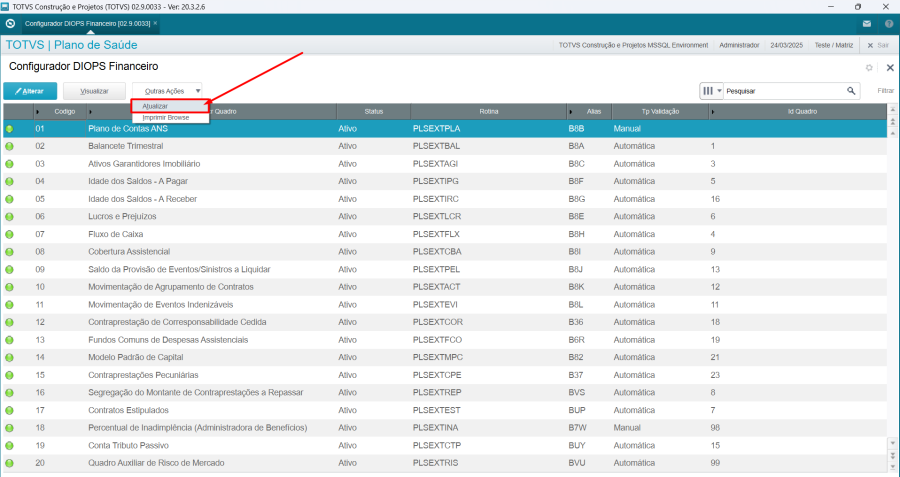Close the Configurador DIOPS browse with X
The width and height of the screenshot is (900, 477).
tap(890, 68)
